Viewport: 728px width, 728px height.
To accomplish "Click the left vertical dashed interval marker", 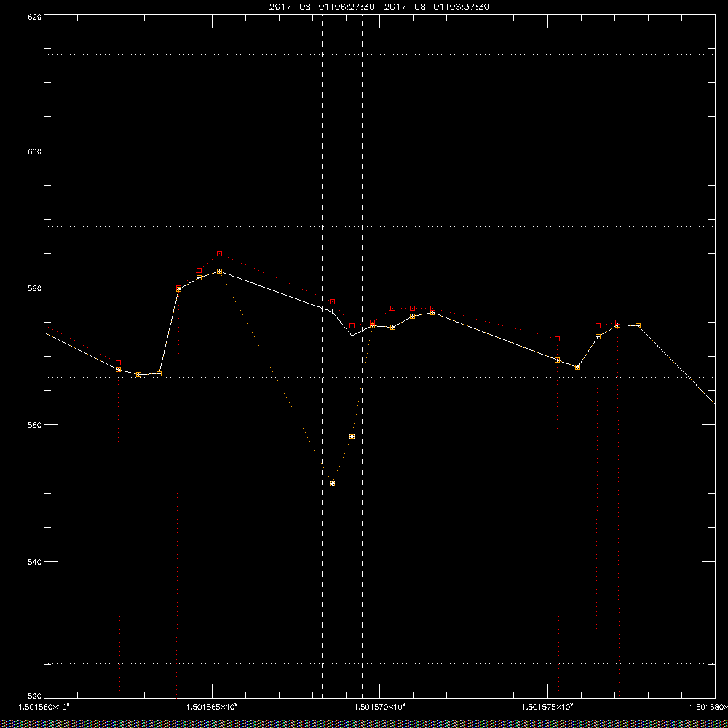I will (323, 356).
